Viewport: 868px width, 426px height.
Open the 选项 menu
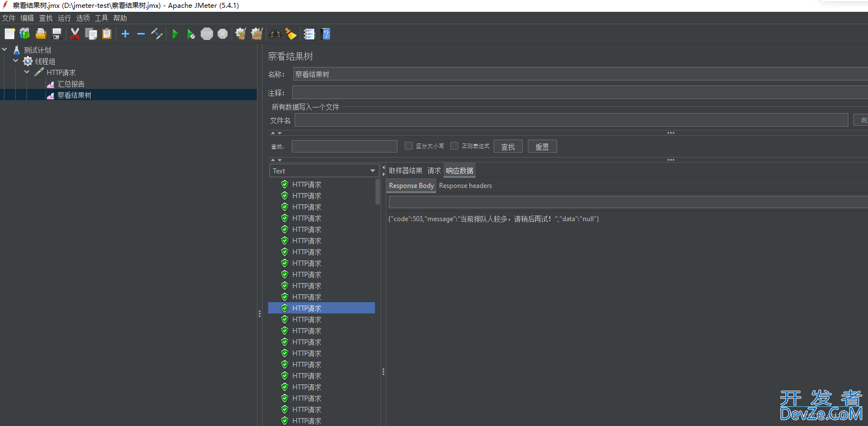click(x=83, y=18)
